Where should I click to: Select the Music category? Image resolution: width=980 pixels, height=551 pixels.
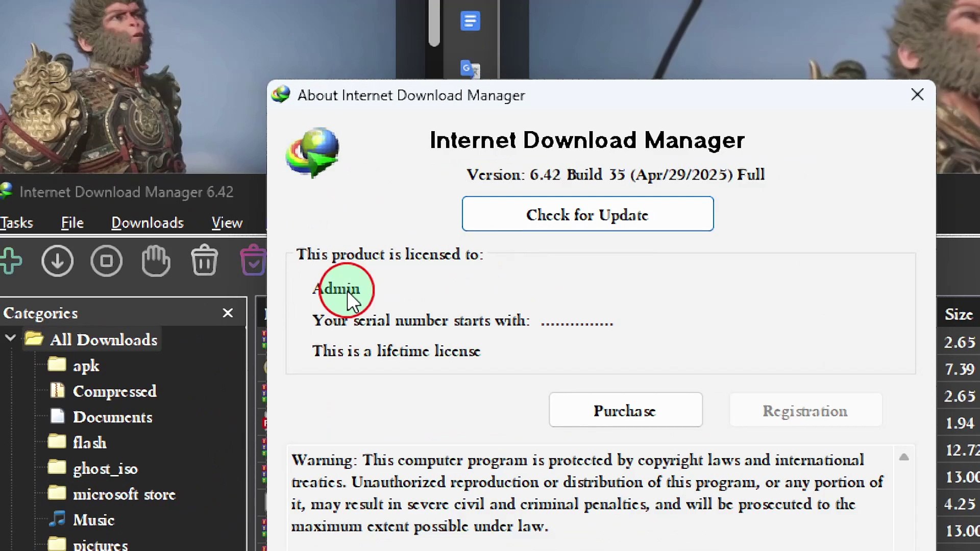coord(82,519)
